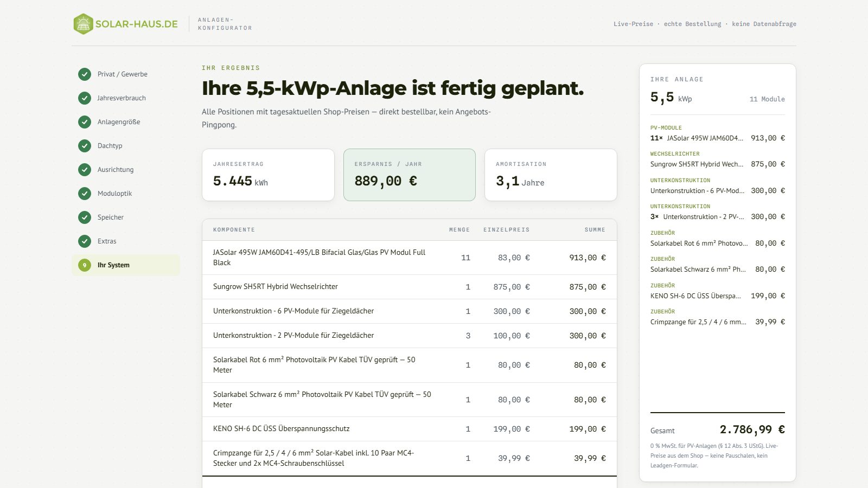
Task: Go to the Privat / Gewerbe step
Action: 126,74
